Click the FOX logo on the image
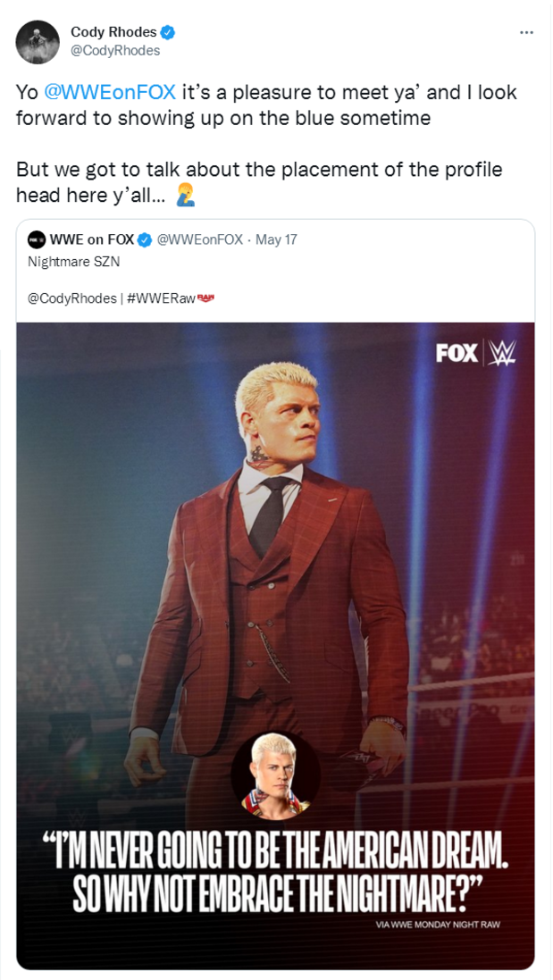Image resolution: width=553 pixels, height=980 pixels. pos(457,354)
